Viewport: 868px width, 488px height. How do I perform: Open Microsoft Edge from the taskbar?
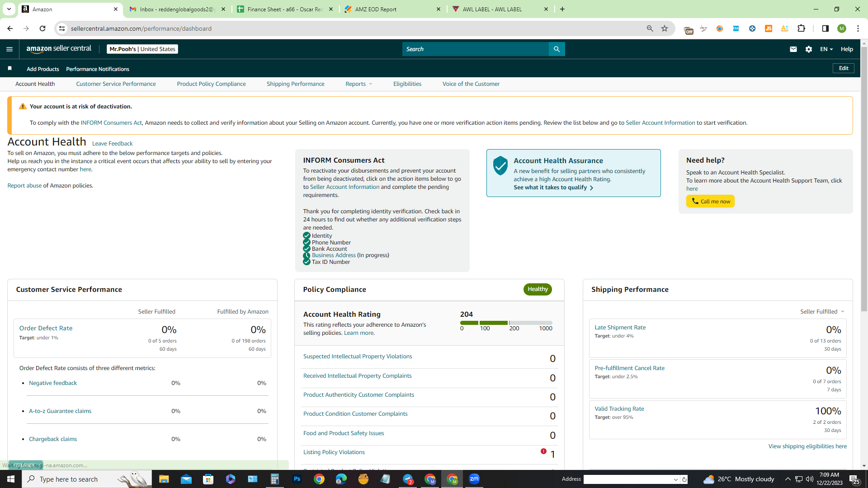click(x=341, y=479)
